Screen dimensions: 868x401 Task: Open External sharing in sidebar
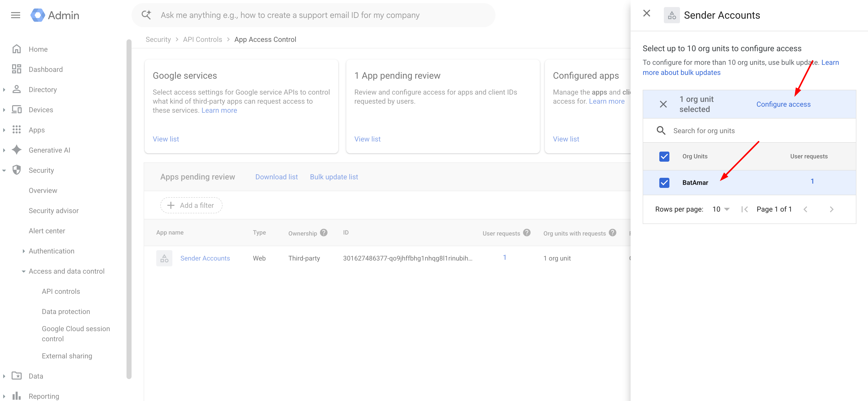(67, 356)
